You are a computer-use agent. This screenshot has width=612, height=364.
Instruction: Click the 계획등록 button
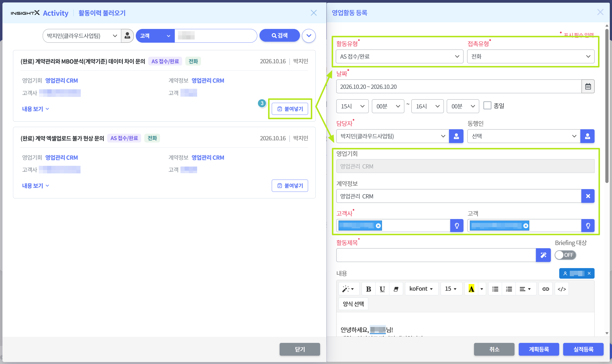click(x=539, y=349)
